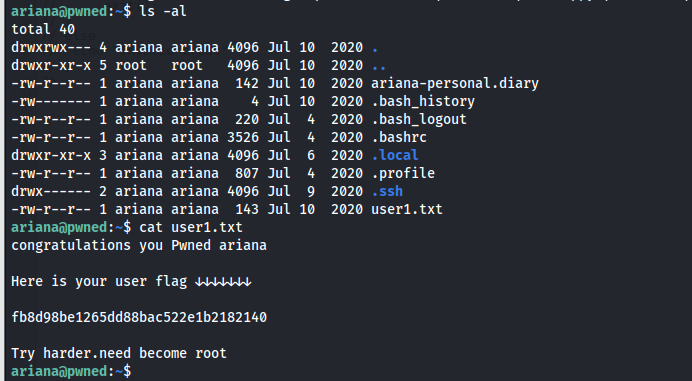Click the .bash_logout filename
Viewport: 692px width, 381px height.
point(419,120)
